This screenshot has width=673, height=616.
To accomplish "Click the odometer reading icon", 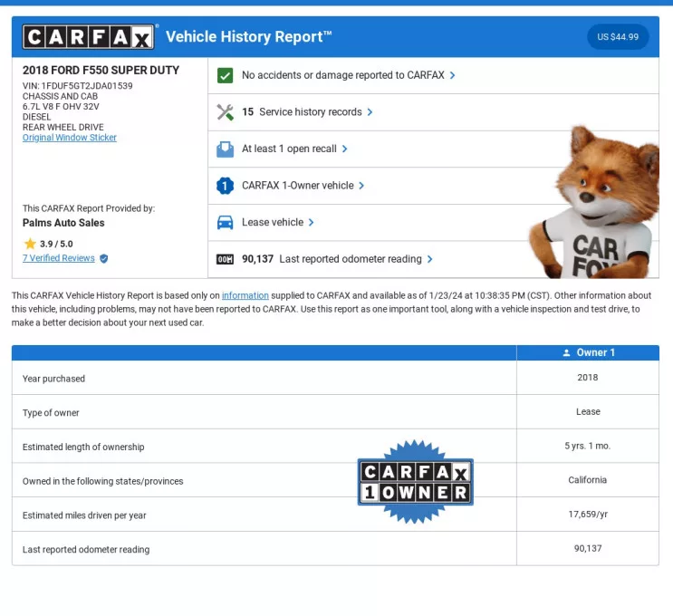I will pos(225,259).
